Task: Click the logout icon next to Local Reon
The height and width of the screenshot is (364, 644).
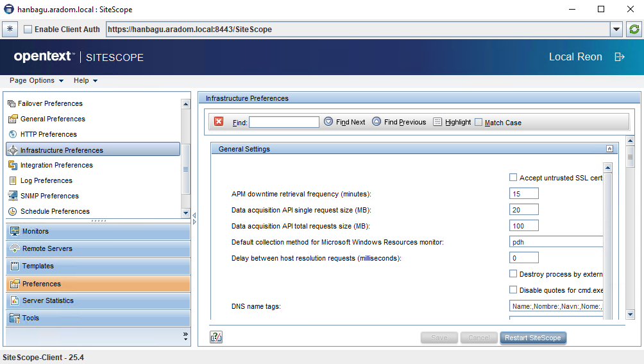Action: point(620,57)
